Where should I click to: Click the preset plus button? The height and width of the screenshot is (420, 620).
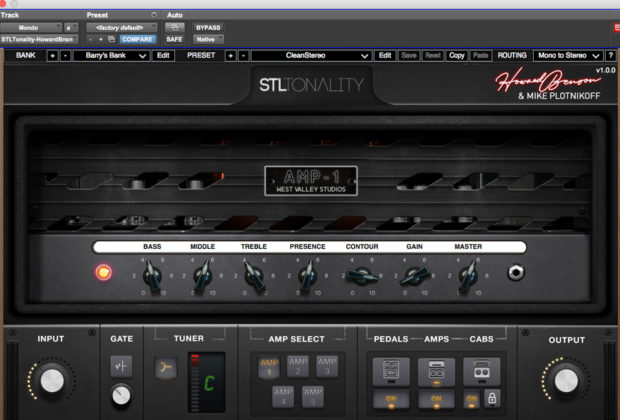(230, 56)
